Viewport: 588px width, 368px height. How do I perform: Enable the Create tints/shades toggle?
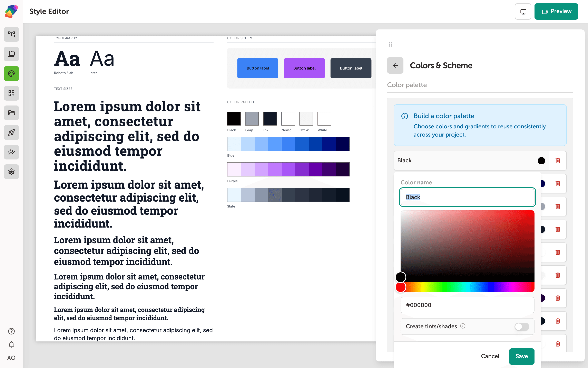point(522,326)
